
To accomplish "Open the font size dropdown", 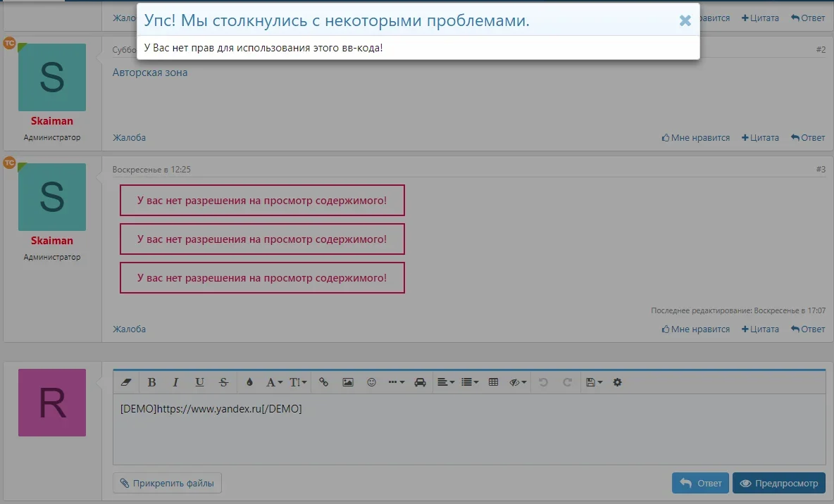I will tap(299, 382).
